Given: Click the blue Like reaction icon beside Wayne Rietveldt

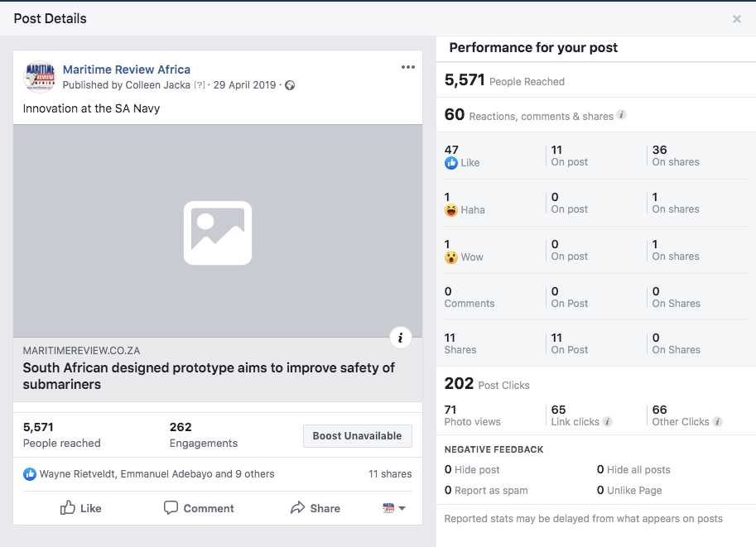Looking at the screenshot, I should click(x=30, y=474).
